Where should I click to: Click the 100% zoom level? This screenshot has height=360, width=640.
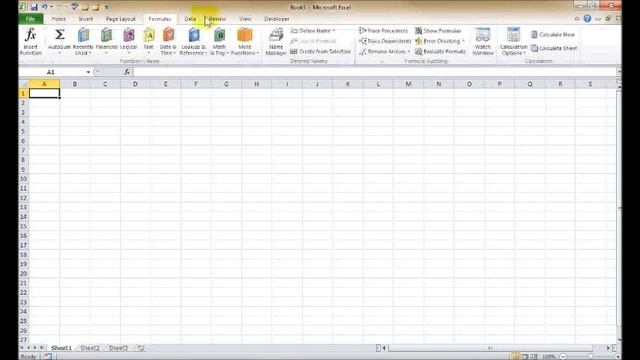click(549, 357)
